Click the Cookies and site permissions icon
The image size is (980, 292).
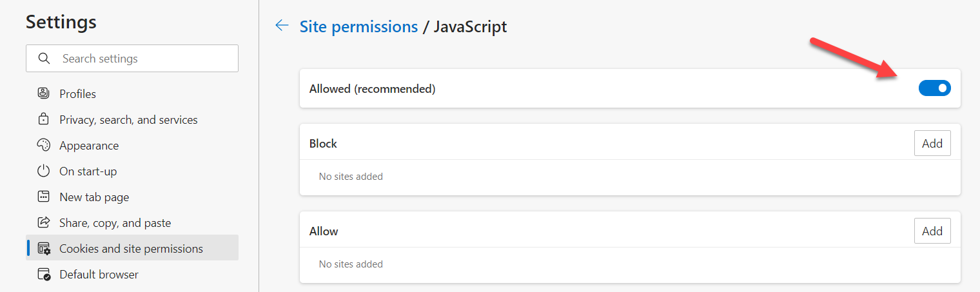click(44, 248)
